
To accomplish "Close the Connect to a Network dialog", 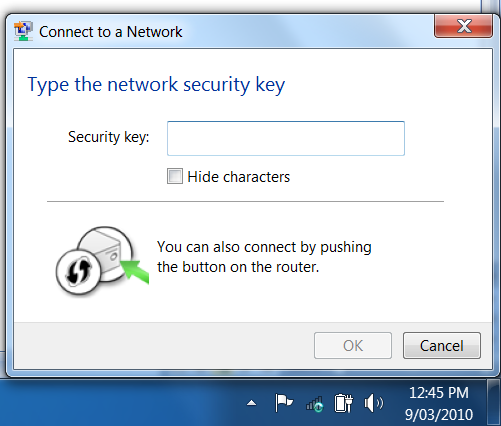I will point(463,26).
